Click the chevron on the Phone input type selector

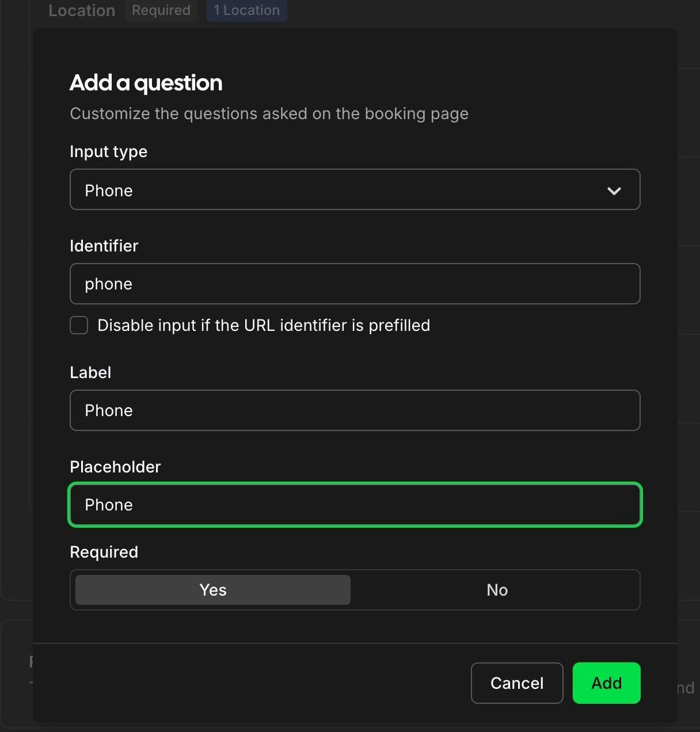click(614, 190)
